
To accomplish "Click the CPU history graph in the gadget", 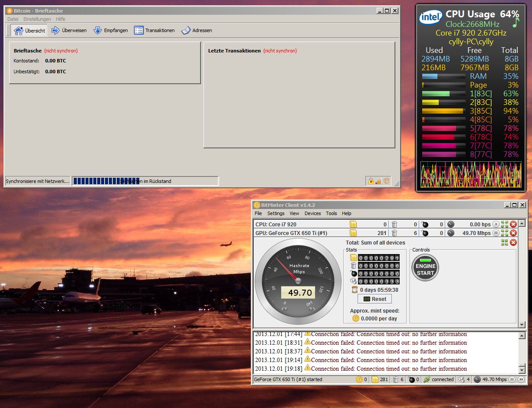I will (x=471, y=175).
